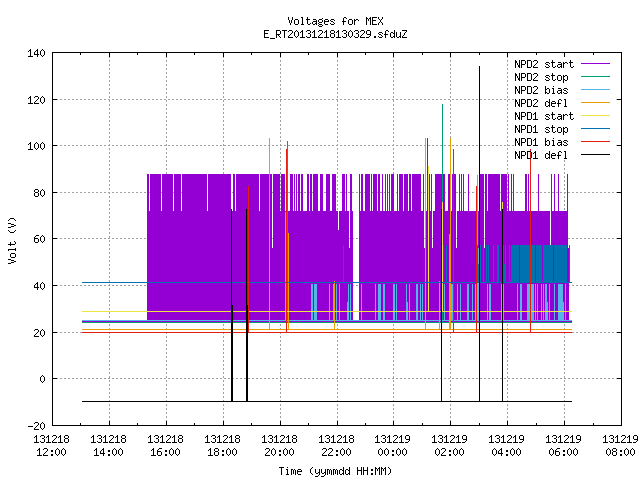This screenshot has height=480, width=640.
Task: Click the filename E_RT20131218130329.sfduZ subtitle
Action: [x=335, y=34]
